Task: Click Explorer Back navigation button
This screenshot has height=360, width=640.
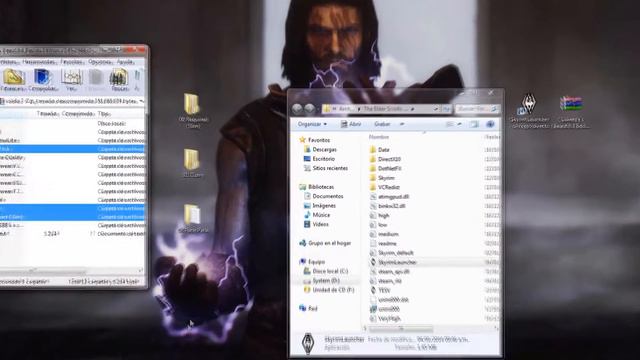Action: click(297, 109)
